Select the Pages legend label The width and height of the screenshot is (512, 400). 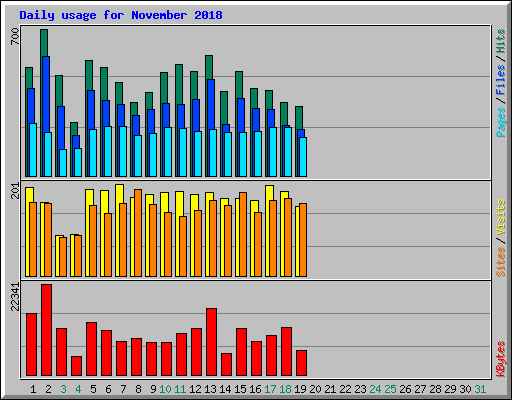coord(501,122)
